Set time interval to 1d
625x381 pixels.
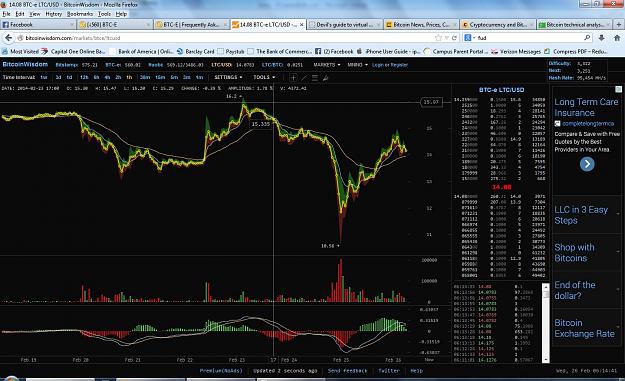[69, 77]
